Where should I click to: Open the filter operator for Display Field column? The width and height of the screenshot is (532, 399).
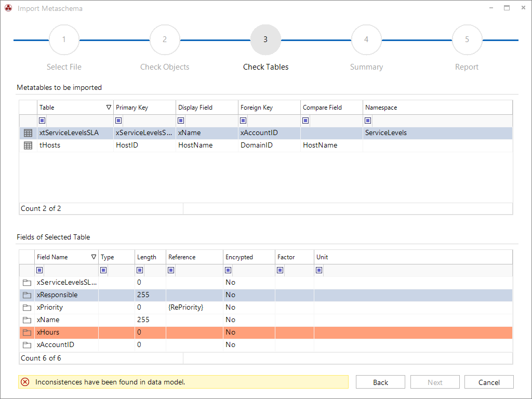point(181,121)
